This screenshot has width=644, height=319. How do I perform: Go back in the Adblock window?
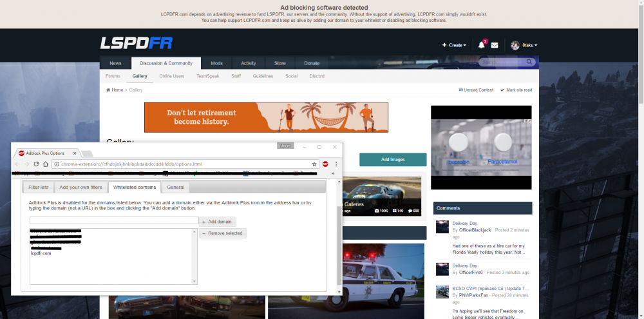point(17,164)
